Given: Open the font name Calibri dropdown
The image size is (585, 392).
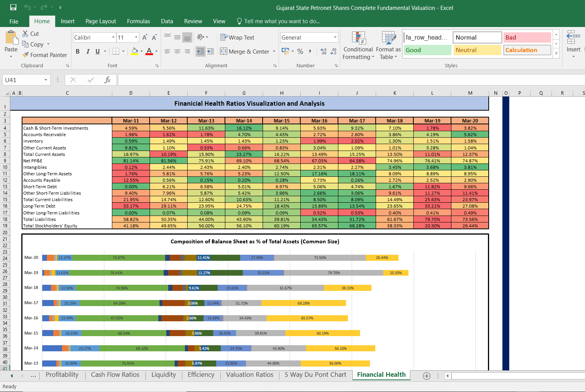Looking at the screenshot, I should point(113,37).
